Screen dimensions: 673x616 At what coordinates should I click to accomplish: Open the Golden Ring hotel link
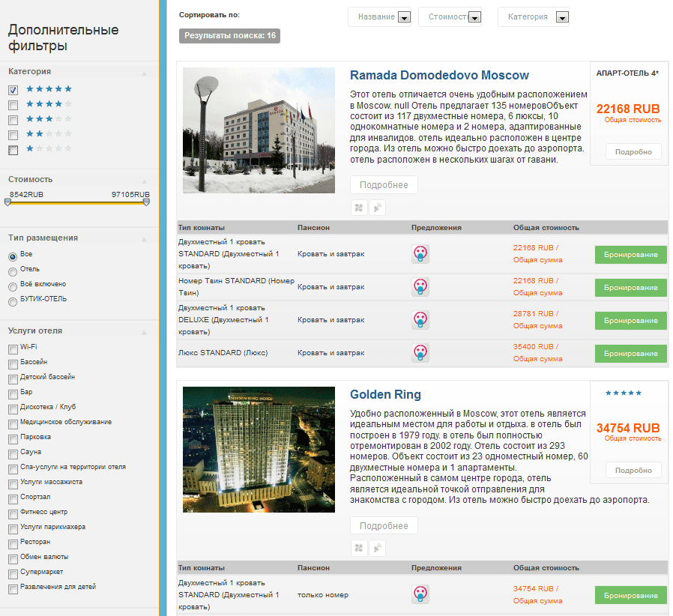tap(385, 394)
